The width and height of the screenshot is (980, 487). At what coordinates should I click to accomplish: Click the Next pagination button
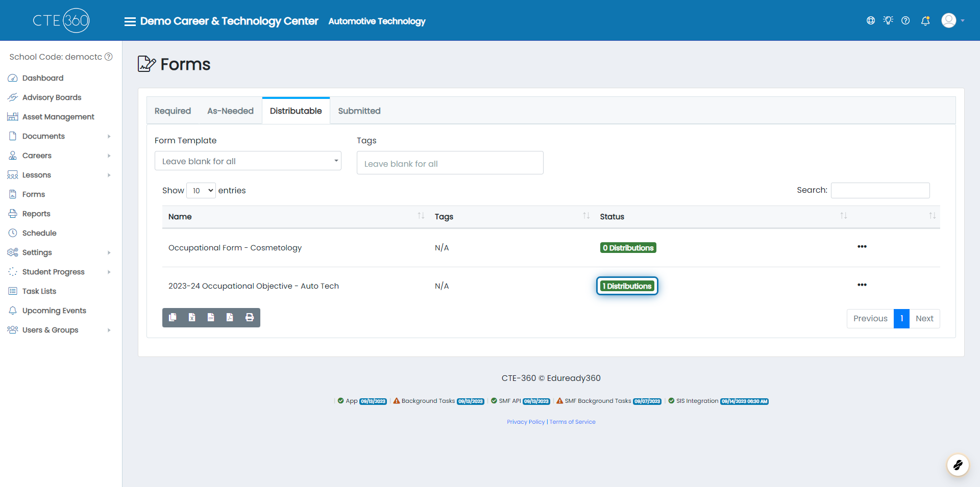[x=924, y=318]
